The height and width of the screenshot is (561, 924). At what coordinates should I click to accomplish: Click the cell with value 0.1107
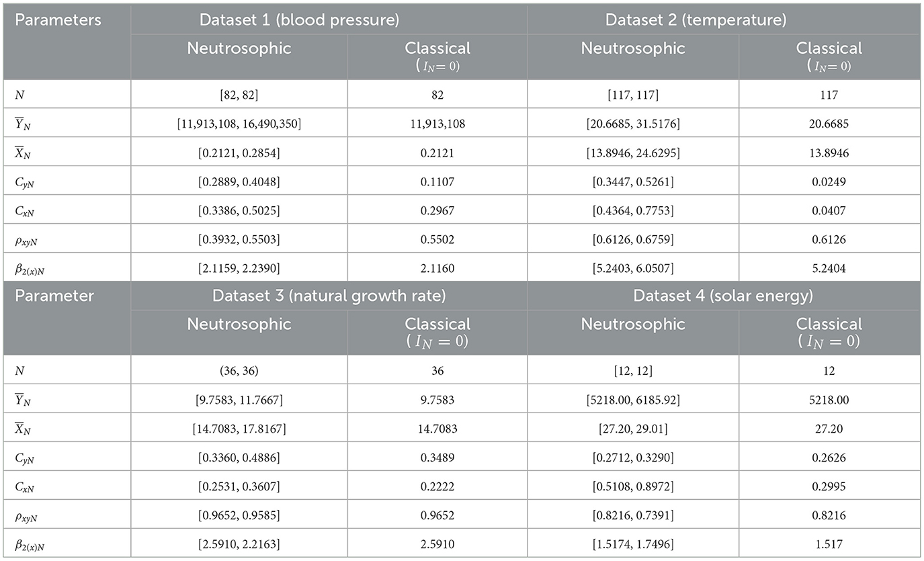click(x=437, y=181)
